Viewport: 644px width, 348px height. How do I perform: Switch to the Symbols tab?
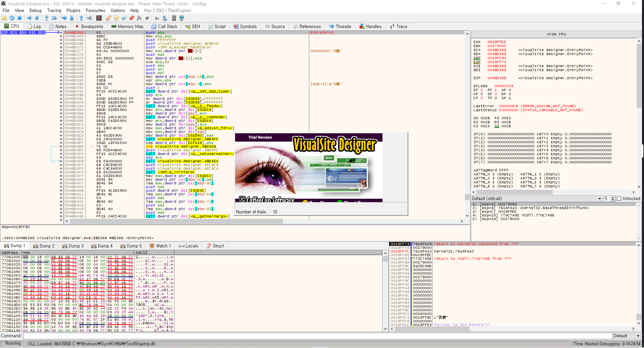tap(245, 26)
